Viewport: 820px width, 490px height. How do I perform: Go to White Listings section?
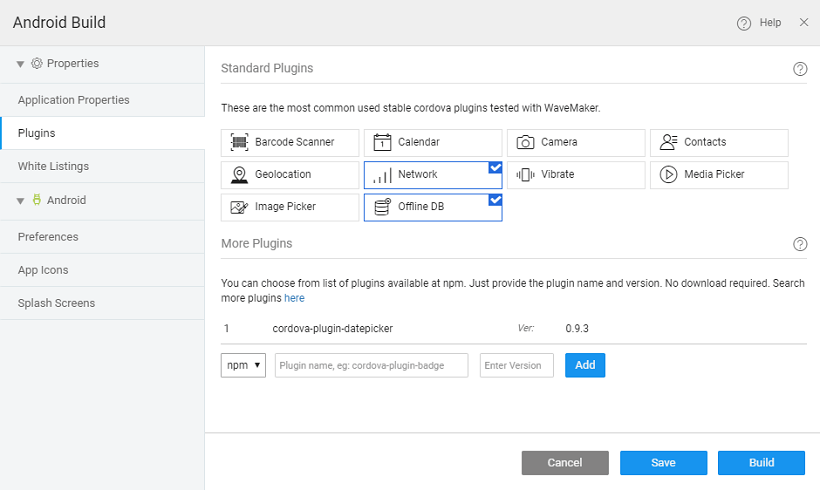pyautogui.click(x=53, y=166)
